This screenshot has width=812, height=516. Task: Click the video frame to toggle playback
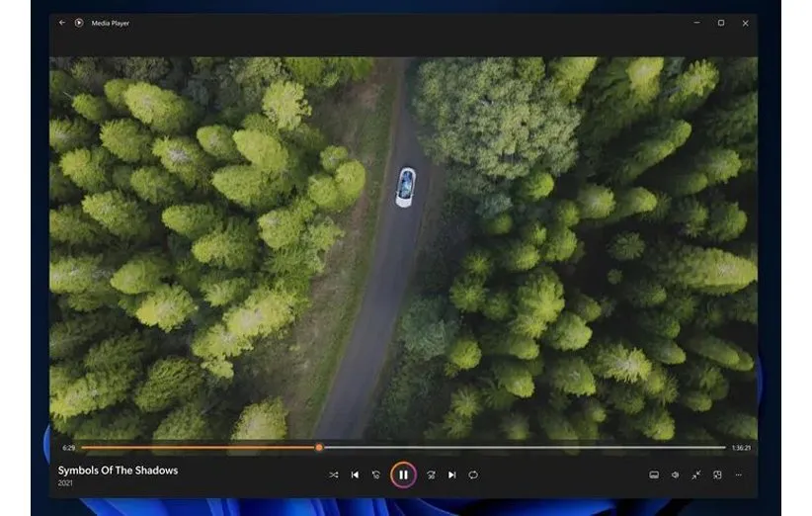pyautogui.click(x=403, y=247)
